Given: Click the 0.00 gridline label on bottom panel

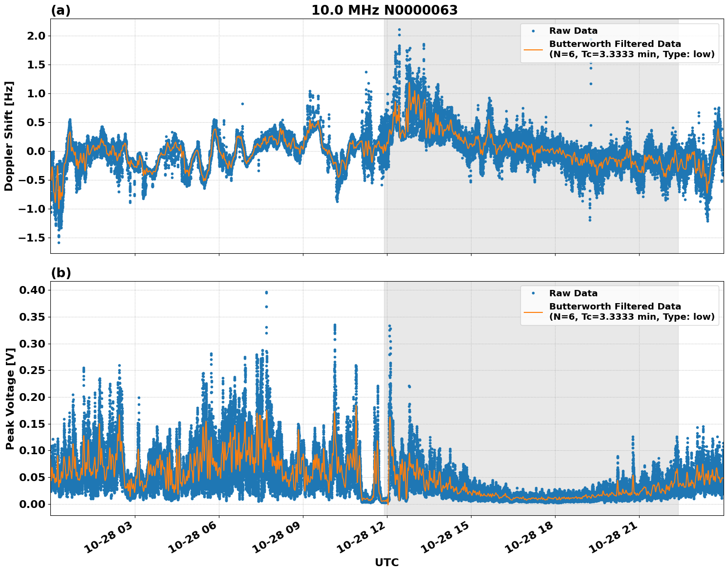Looking at the screenshot, I should (x=32, y=505).
